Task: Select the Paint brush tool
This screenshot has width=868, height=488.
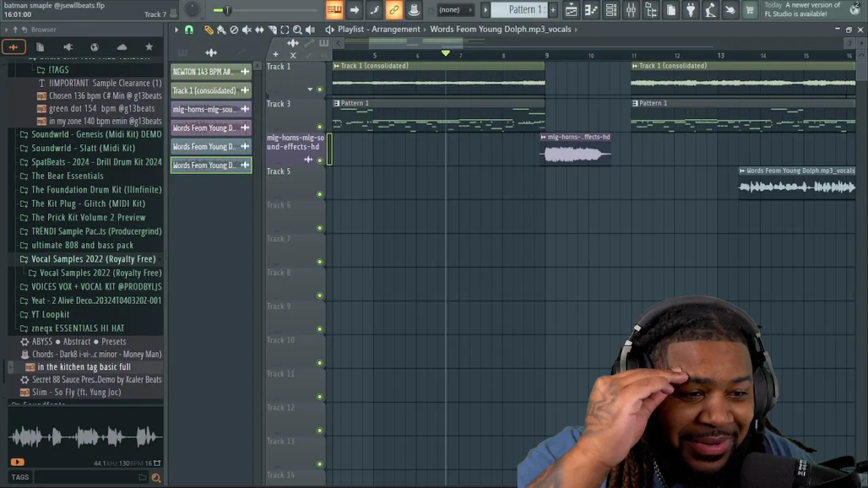Action: click(x=221, y=30)
